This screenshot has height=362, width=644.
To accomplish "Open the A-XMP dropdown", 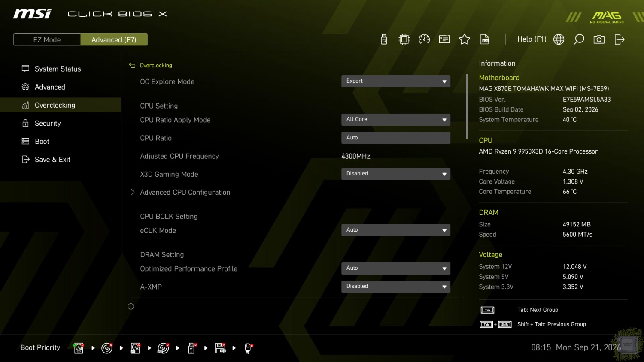I will point(395,286).
